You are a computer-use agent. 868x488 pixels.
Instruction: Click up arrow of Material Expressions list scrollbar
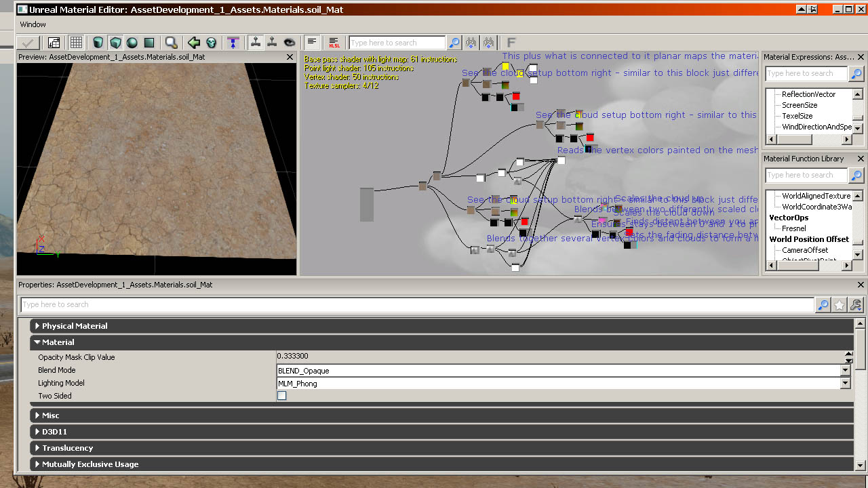click(x=858, y=93)
